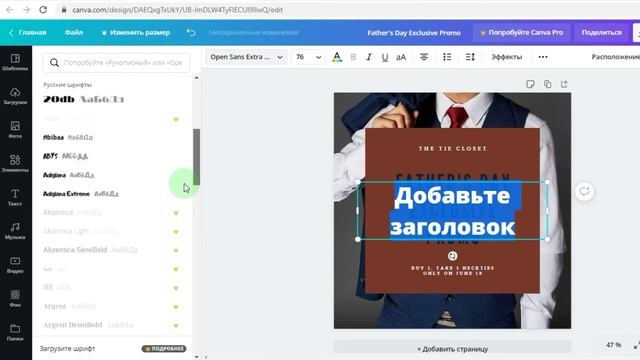
Task: Open the Шаблоны templates sidebar tab
Action: [x=15, y=62]
